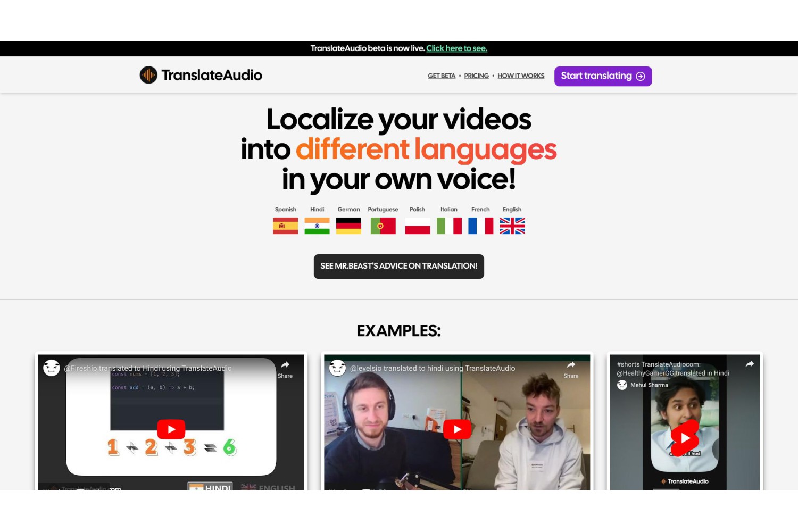
Task: Click the 'Portuguese' language label
Action: pyautogui.click(x=383, y=210)
